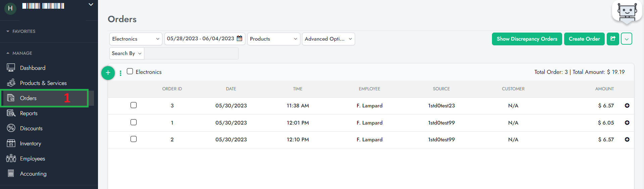This screenshot has height=189, width=644.
Task: Click the export share icon button
Action: point(612,39)
